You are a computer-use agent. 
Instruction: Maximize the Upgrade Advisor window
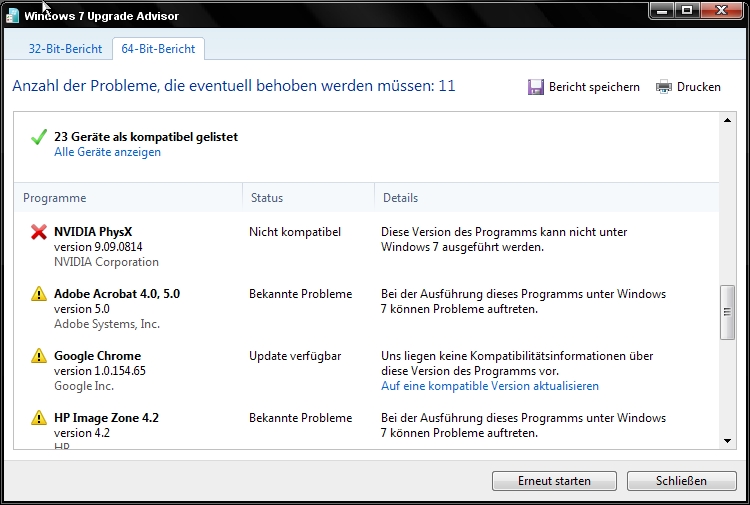pyautogui.click(x=687, y=10)
